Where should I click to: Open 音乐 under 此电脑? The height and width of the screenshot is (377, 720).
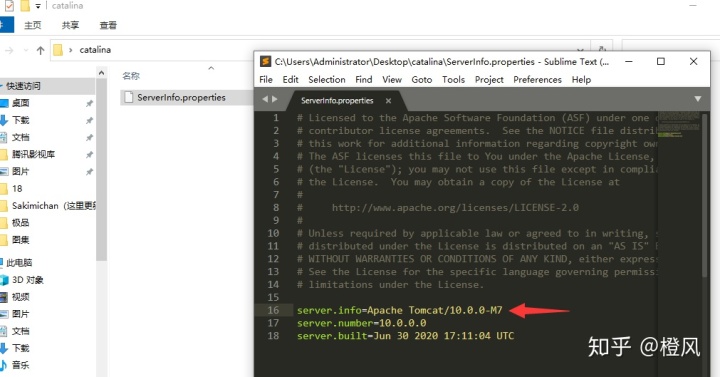pyautogui.click(x=20, y=365)
